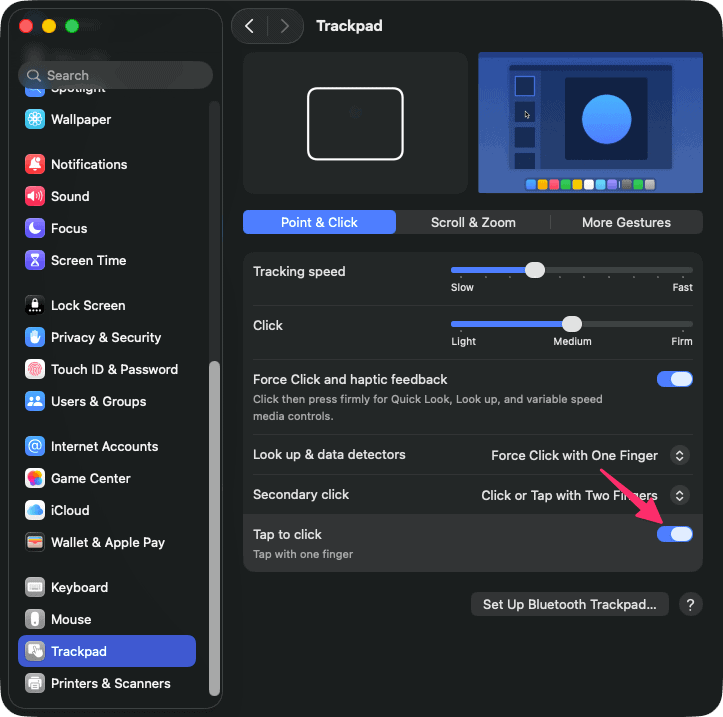Open Sound speaker icon in sidebar
This screenshot has height=717, width=723.
(35, 196)
